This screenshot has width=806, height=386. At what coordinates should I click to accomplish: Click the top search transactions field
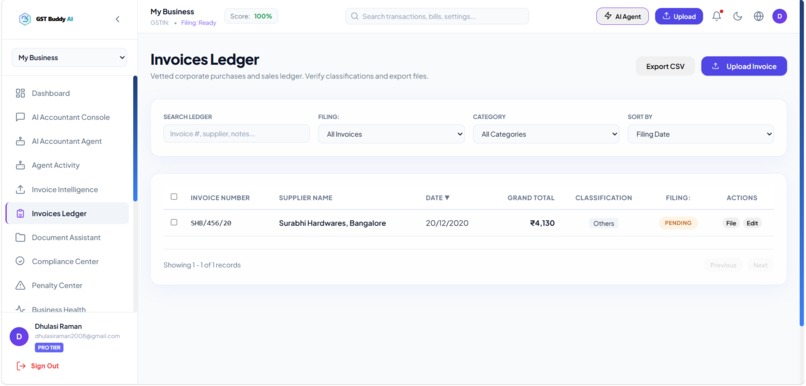[x=437, y=16]
